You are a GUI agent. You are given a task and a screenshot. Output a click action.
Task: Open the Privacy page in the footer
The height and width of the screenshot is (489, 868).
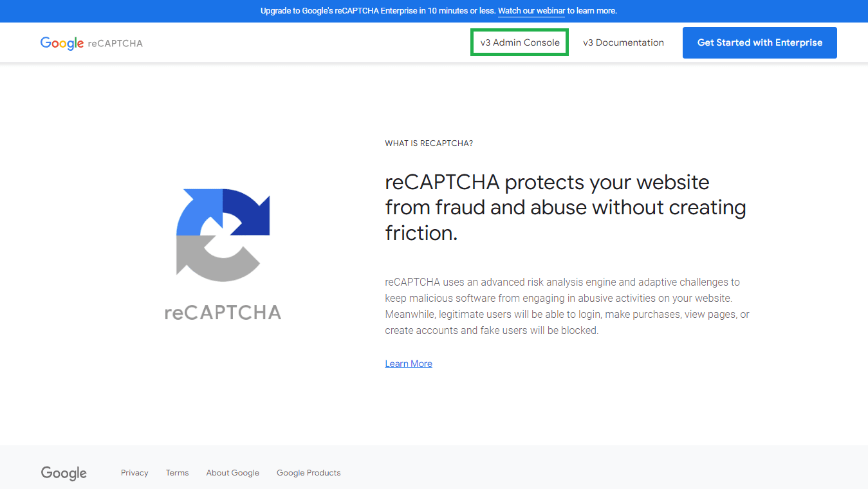pyautogui.click(x=134, y=472)
